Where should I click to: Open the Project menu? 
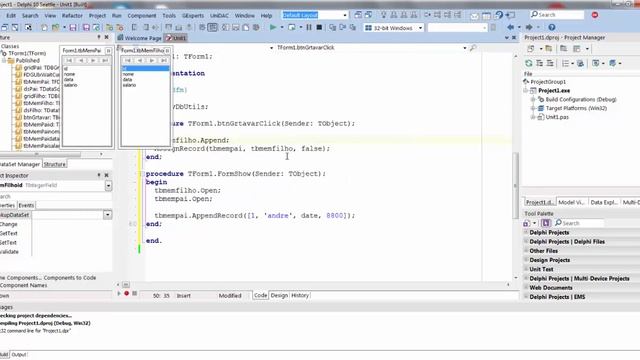[x=97, y=16]
